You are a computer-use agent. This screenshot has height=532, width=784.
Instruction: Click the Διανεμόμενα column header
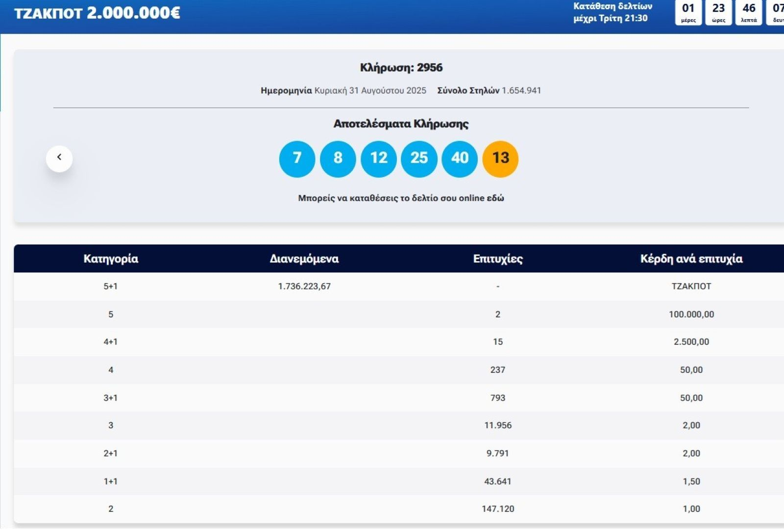(x=304, y=259)
